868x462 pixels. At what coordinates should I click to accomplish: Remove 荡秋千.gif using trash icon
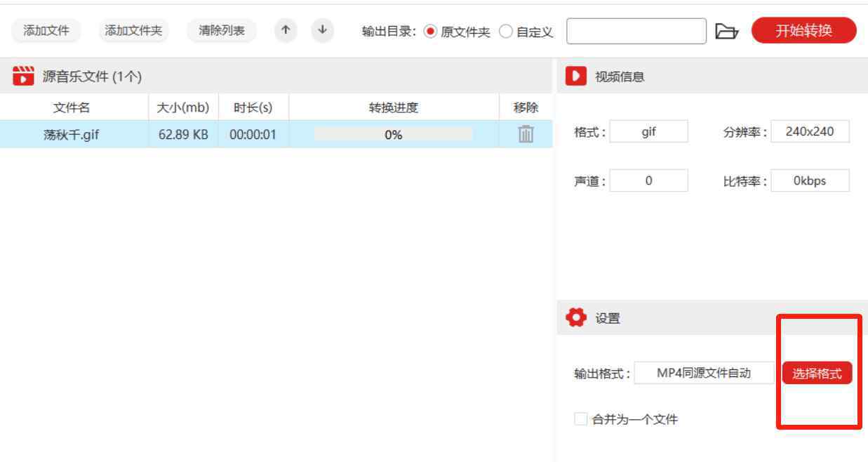coord(526,134)
